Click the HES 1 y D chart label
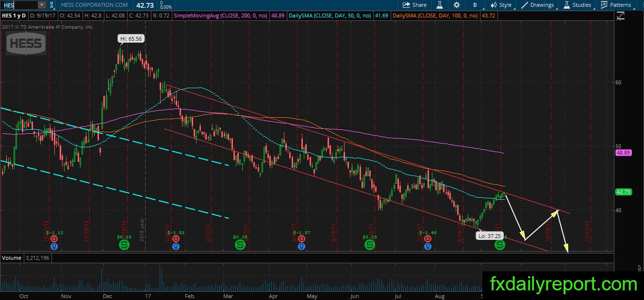This screenshot has width=644, height=300. coord(14,16)
